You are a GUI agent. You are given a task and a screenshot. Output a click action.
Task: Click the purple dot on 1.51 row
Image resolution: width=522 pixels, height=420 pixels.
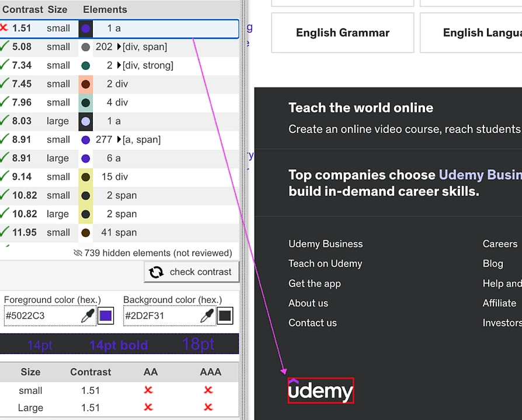(86, 28)
